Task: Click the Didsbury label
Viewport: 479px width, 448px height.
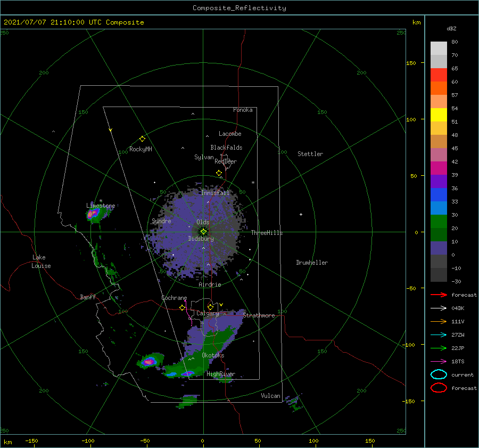Action: click(x=201, y=239)
